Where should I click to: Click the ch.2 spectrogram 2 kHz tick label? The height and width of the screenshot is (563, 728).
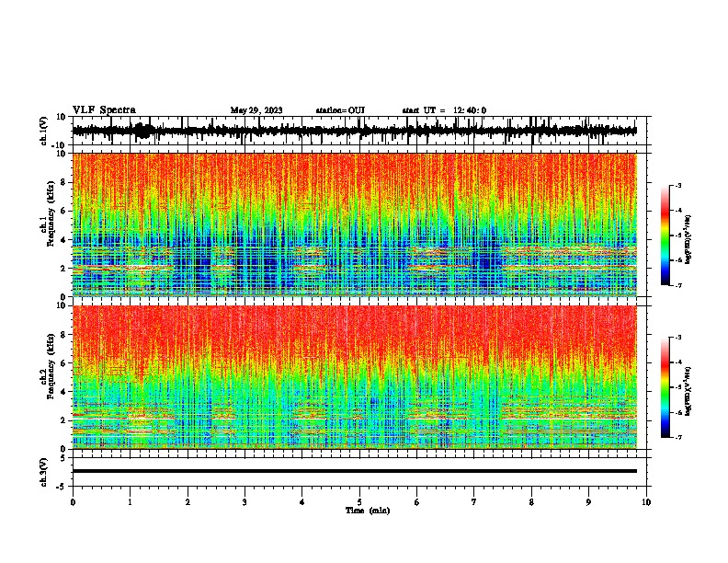[63, 420]
